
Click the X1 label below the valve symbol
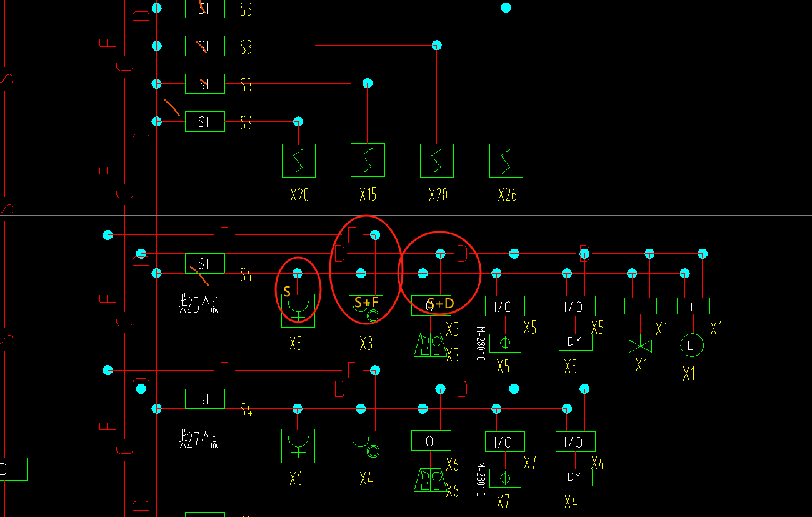pos(641,366)
